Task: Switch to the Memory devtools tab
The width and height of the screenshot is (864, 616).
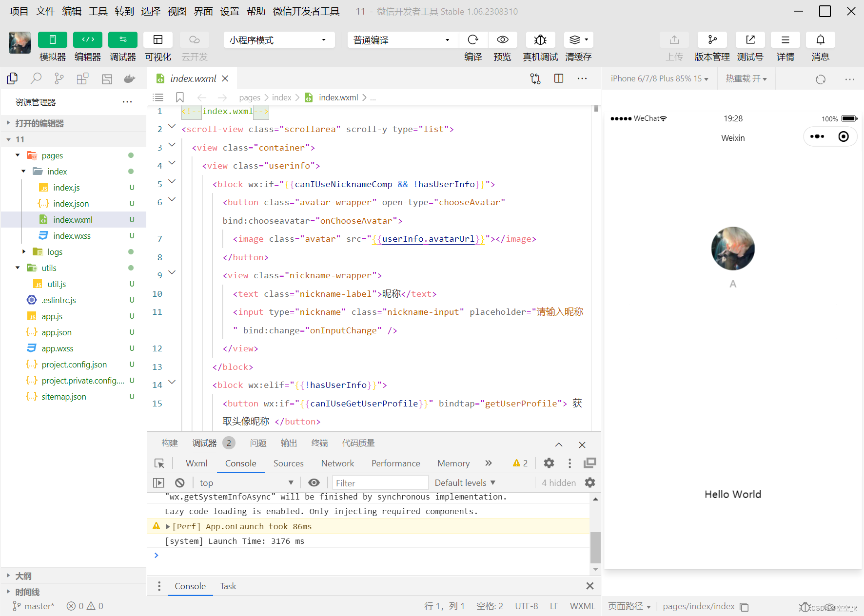Action: (x=453, y=463)
